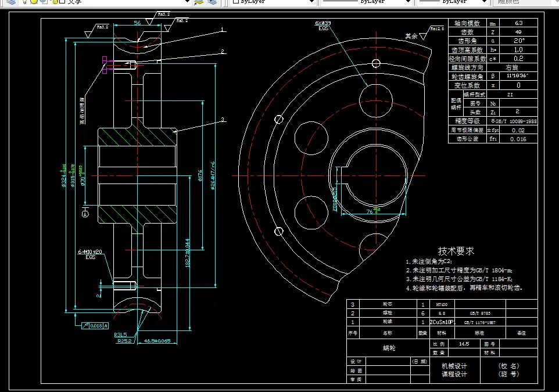
Task: Click the 蜗轮 title in the title block
Action: [x=389, y=348]
